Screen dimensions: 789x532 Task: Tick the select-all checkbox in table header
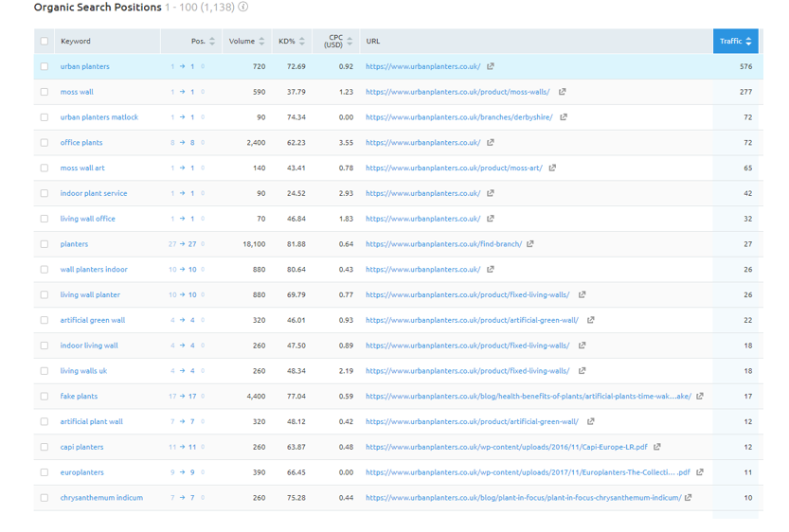45,42
